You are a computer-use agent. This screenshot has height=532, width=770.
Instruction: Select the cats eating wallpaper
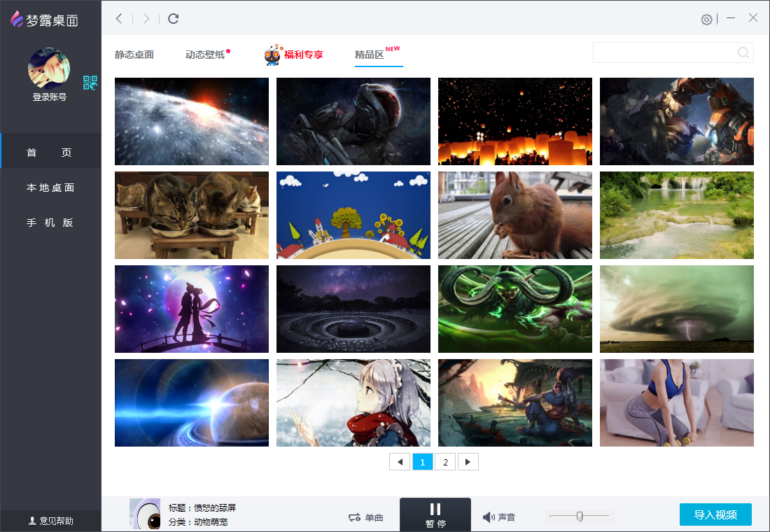click(x=192, y=215)
